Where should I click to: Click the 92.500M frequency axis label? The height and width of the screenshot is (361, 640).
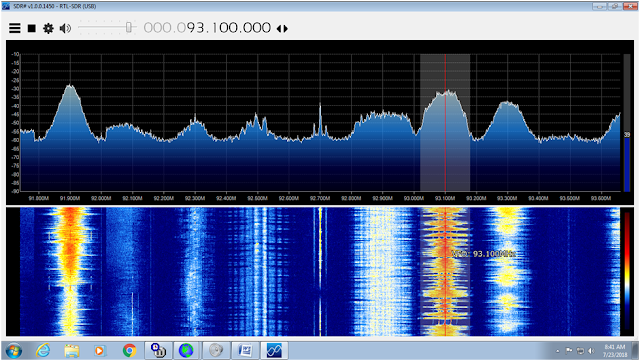[258, 198]
